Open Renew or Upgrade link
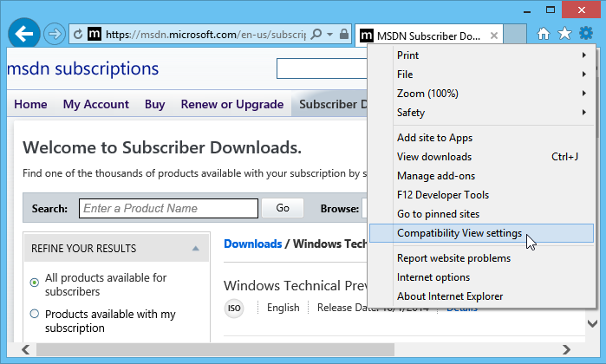 [x=231, y=104]
